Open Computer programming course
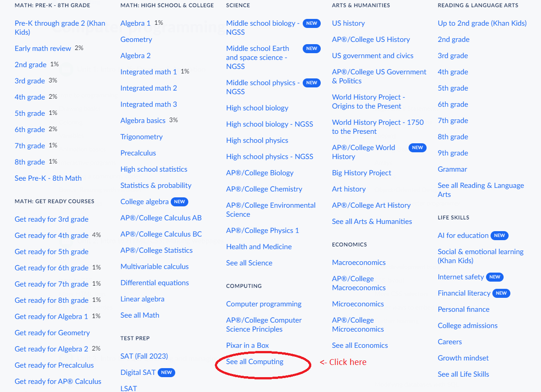The width and height of the screenshot is (541, 392). 264,304
